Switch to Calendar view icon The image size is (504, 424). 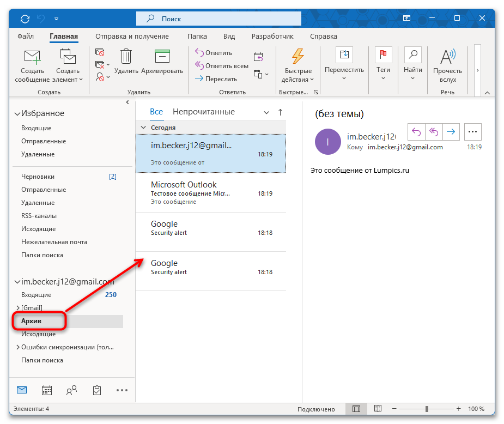click(x=47, y=390)
